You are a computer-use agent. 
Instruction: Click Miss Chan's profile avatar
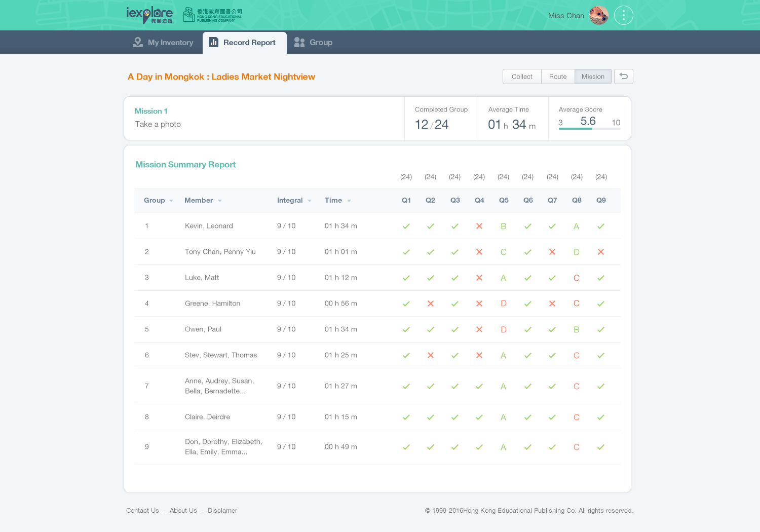tap(598, 15)
